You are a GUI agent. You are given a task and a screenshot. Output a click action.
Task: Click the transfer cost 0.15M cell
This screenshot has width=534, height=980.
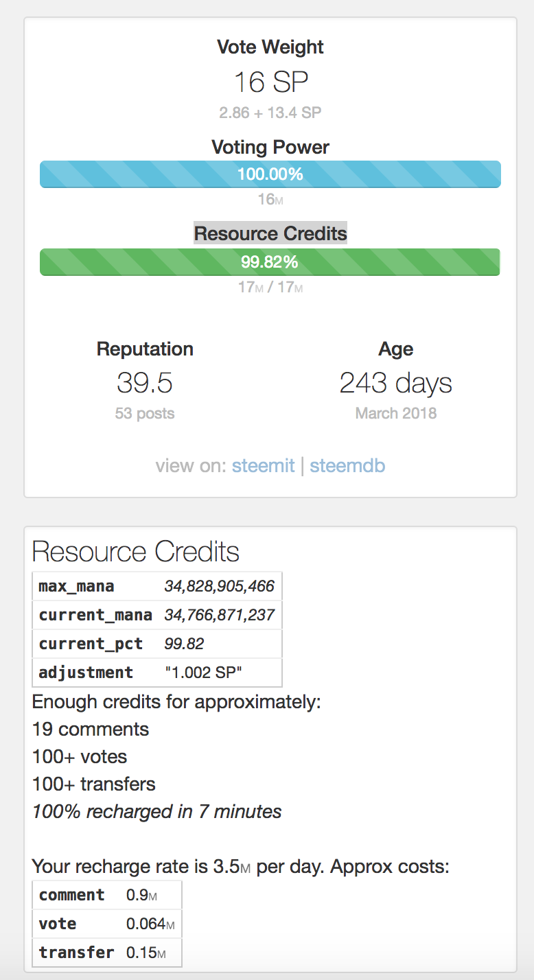(x=146, y=953)
